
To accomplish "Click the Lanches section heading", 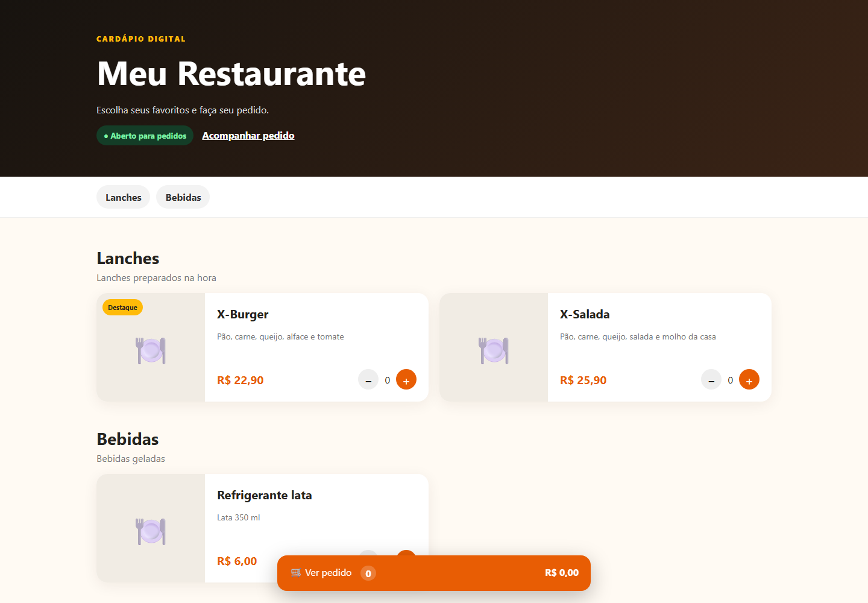I will 128,258.
